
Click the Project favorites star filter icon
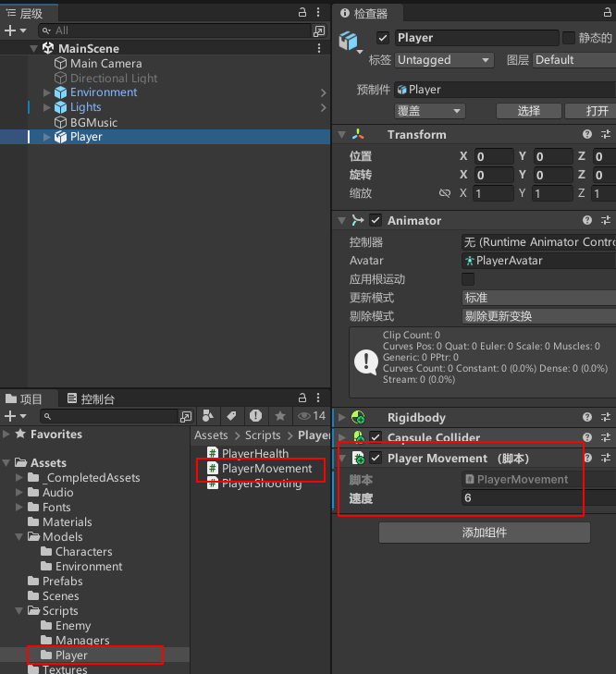tap(280, 416)
